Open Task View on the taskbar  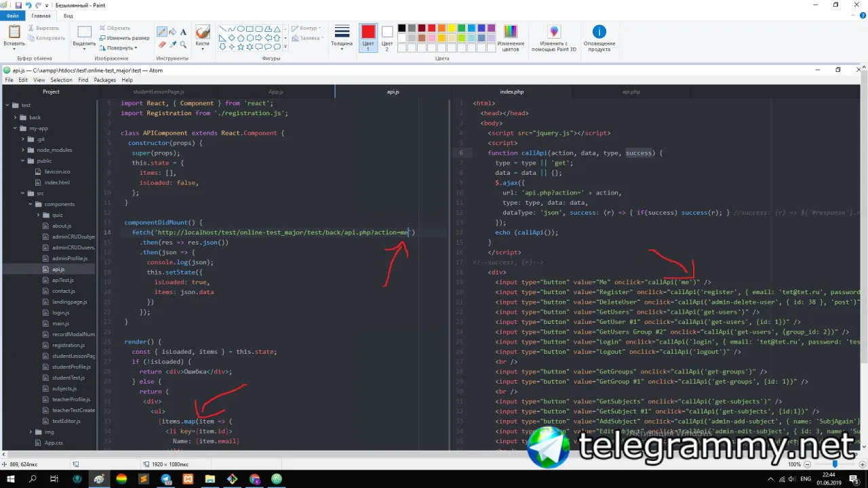coord(54,479)
